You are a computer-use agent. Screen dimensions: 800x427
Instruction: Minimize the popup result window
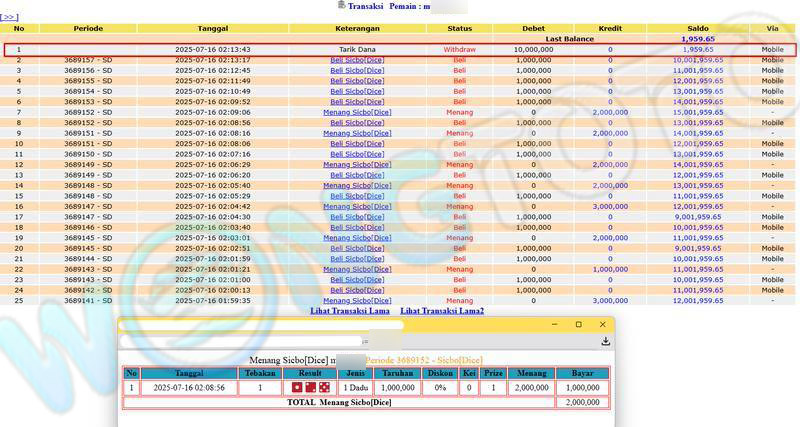[554, 324]
